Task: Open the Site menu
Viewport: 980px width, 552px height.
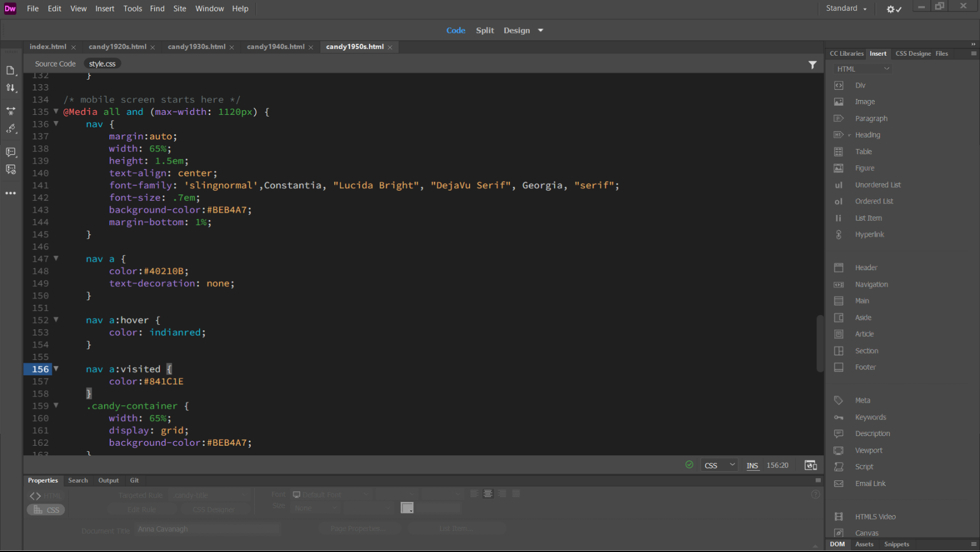Action: tap(180, 9)
